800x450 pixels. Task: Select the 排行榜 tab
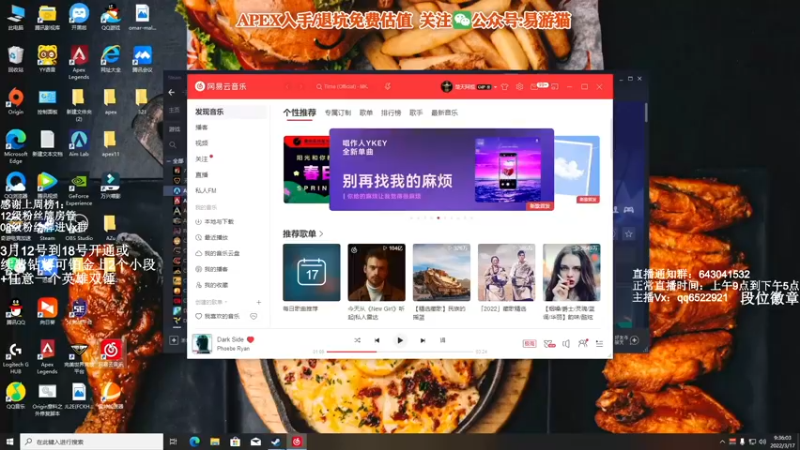pyautogui.click(x=391, y=113)
